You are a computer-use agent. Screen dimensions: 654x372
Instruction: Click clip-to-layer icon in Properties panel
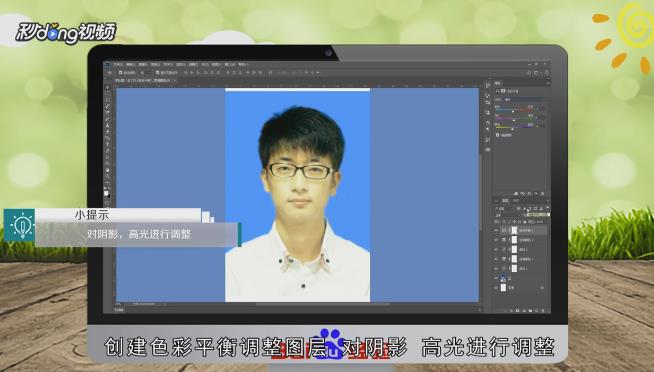516,194
